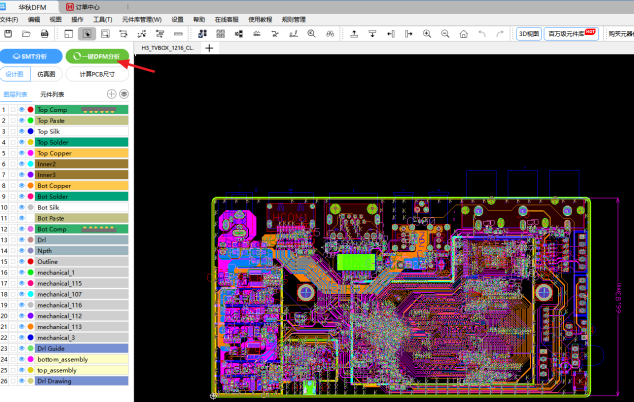Click the home view icon
The image size is (634, 402).
tap(463, 34)
